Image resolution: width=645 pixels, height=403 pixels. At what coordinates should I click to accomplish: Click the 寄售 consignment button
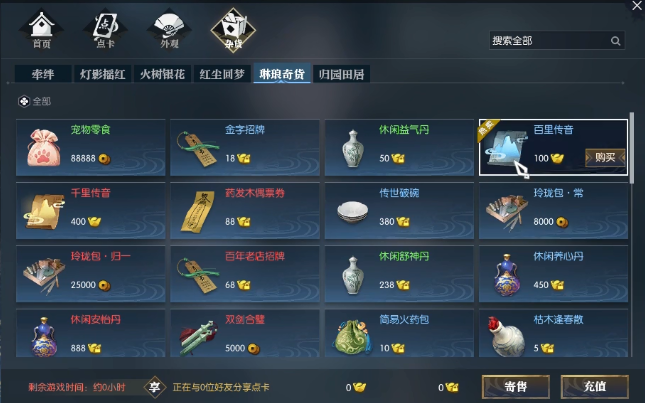pos(516,387)
